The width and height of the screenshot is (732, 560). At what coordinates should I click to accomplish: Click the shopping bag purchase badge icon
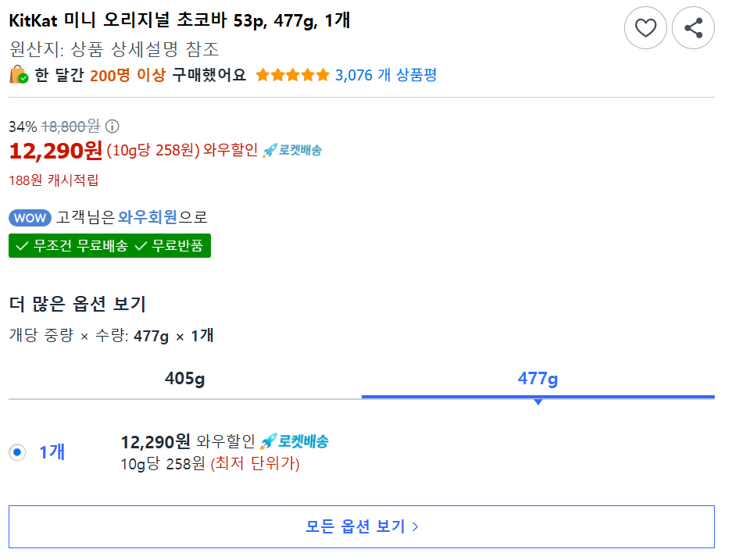click(x=19, y=75)
